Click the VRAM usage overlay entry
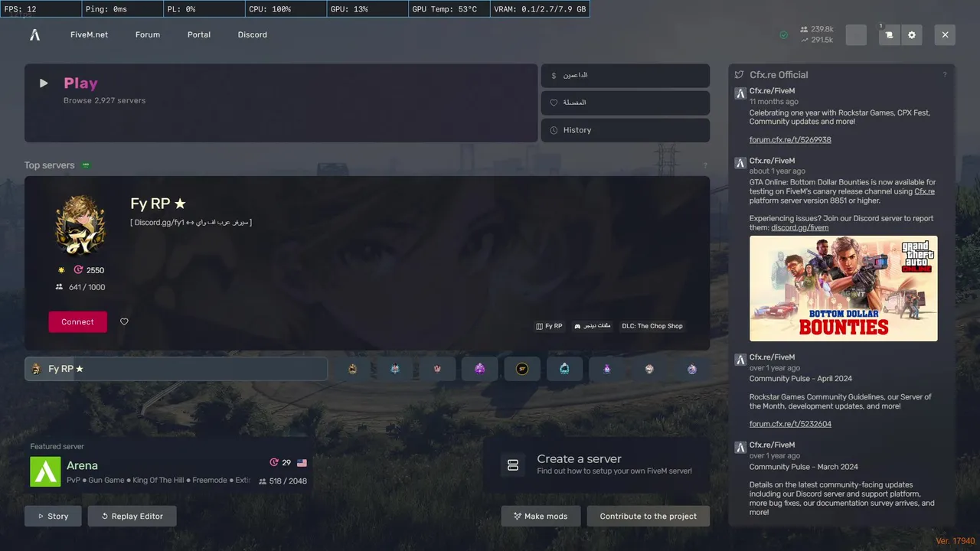Screen dimensions: 980x551 [540, 9]
